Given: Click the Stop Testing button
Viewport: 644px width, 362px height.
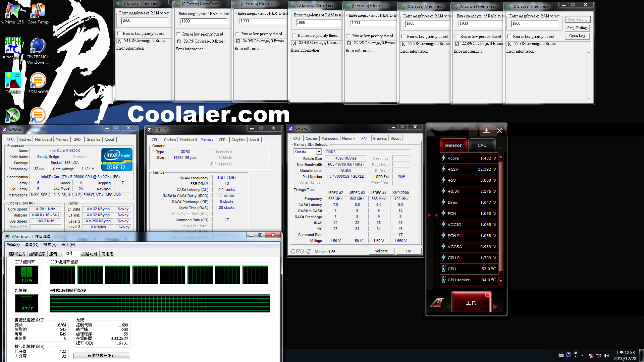Looking at the screenshot, I should [x=577, y=28].
